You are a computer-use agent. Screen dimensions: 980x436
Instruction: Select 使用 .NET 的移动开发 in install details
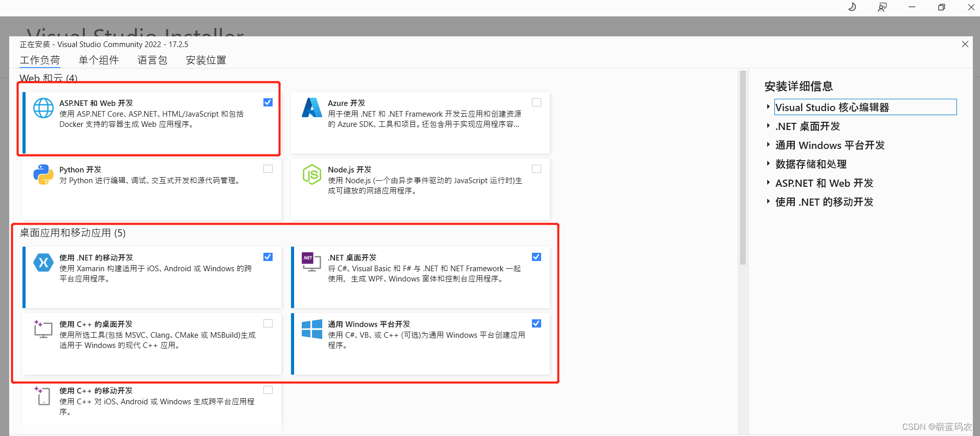(824, 202)
